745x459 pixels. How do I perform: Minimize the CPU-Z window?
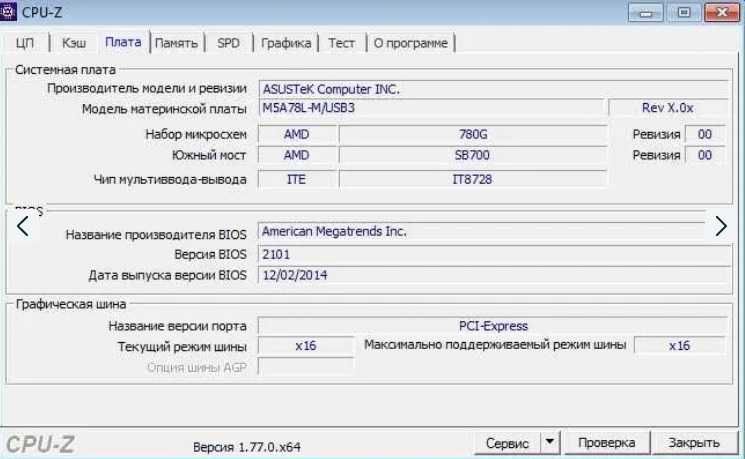click(645, 12)
